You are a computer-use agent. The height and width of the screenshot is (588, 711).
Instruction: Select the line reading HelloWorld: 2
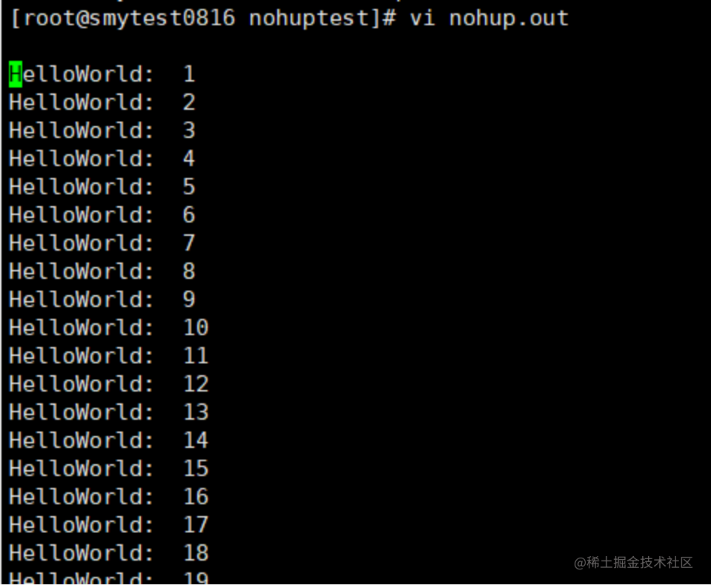(102, 102)
